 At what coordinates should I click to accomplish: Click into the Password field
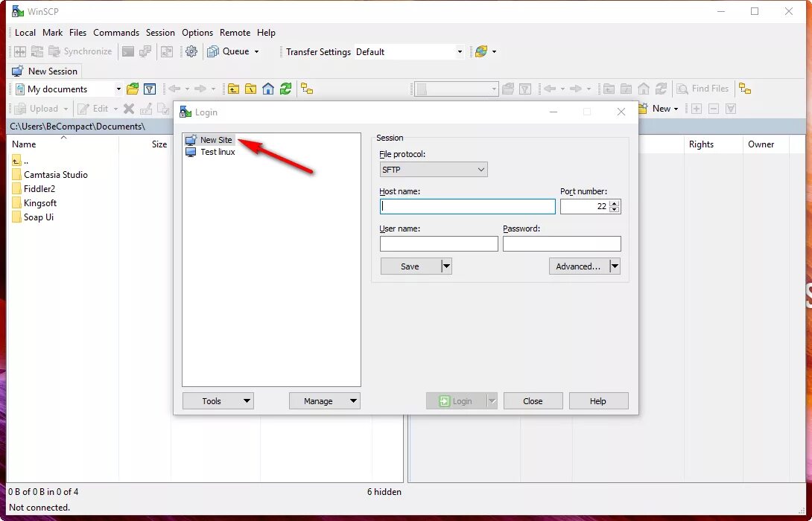pyautogui.click(x=562, y=243)
